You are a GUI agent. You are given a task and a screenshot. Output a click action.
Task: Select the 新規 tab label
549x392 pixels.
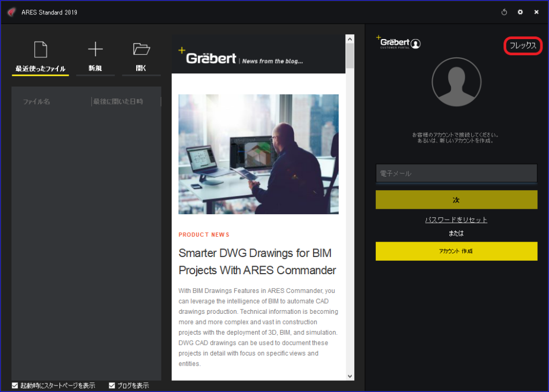point(95,68)
